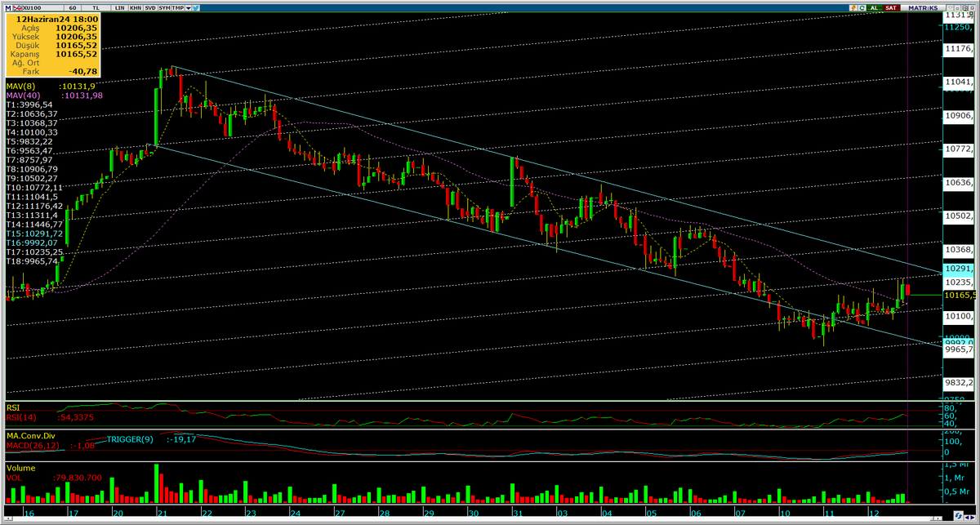This screenshot has width=980, height=525.
Task: Click the SYM toolbar button
Action: pyautogui.click(x=164, y=8)
